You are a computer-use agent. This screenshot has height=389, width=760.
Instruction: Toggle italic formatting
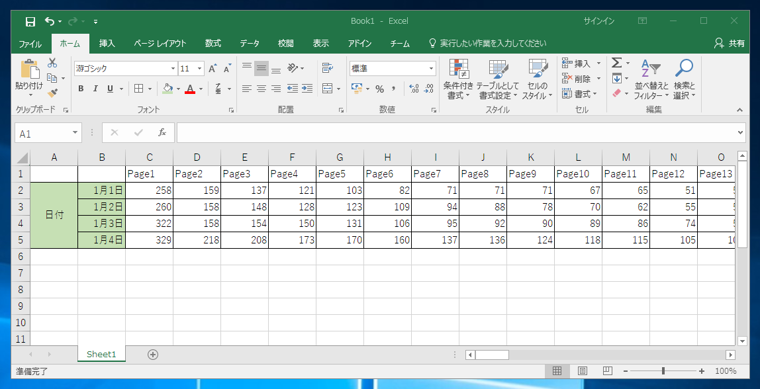(95, 89)
